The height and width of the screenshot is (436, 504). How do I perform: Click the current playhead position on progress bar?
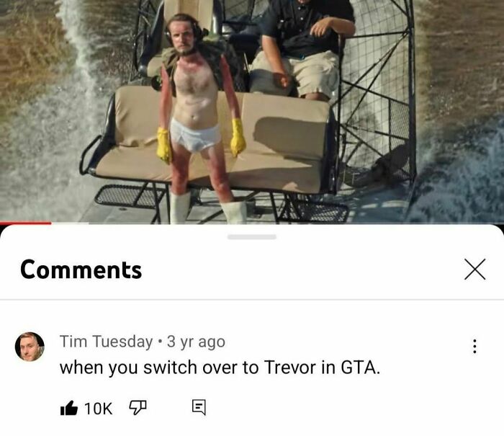click(x=51, y=223)
